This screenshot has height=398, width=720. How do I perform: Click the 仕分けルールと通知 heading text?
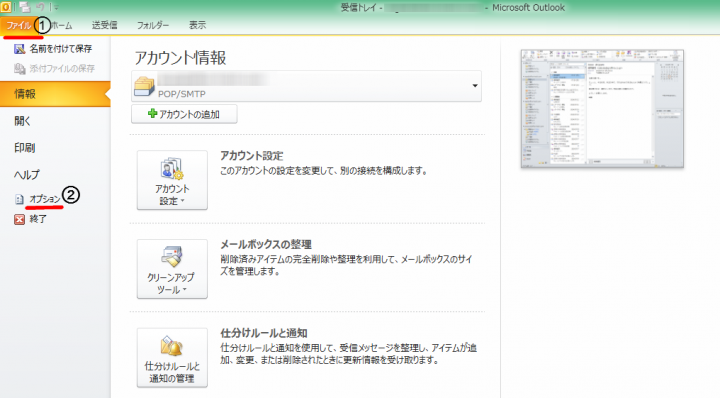point(264,333)
